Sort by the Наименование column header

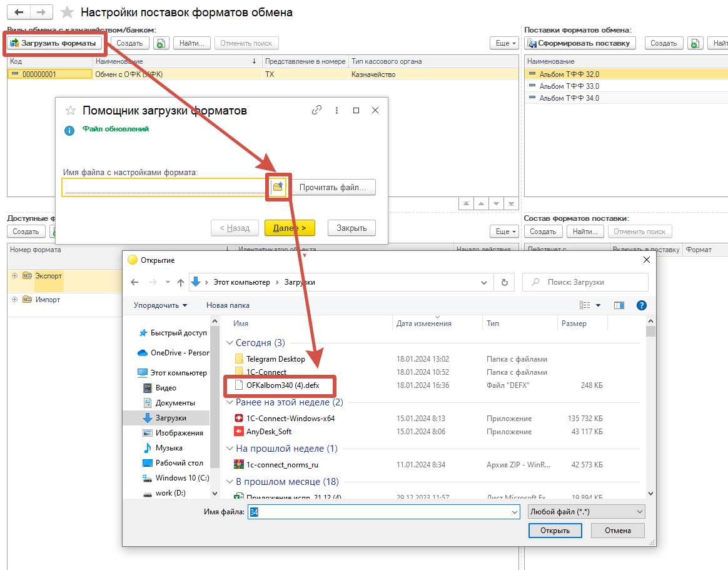[176, 61]
